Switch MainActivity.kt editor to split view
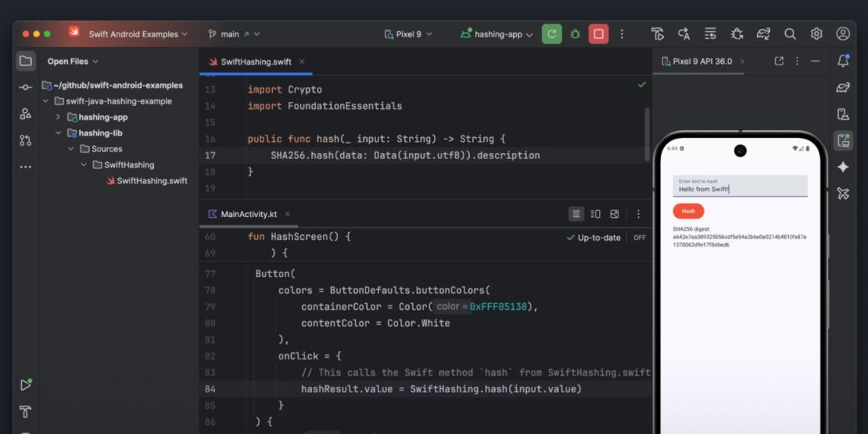This screenshot has width=868, height=434. (x=595, y=214)
